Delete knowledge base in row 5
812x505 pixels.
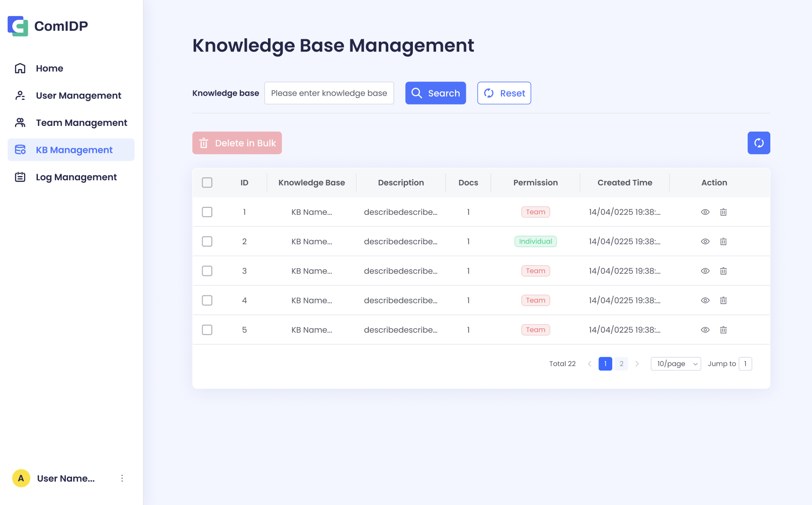click(x=723, y=330)
